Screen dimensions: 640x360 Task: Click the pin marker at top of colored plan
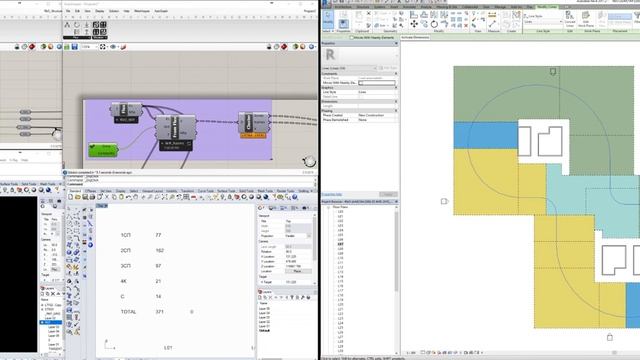point(553,71)
